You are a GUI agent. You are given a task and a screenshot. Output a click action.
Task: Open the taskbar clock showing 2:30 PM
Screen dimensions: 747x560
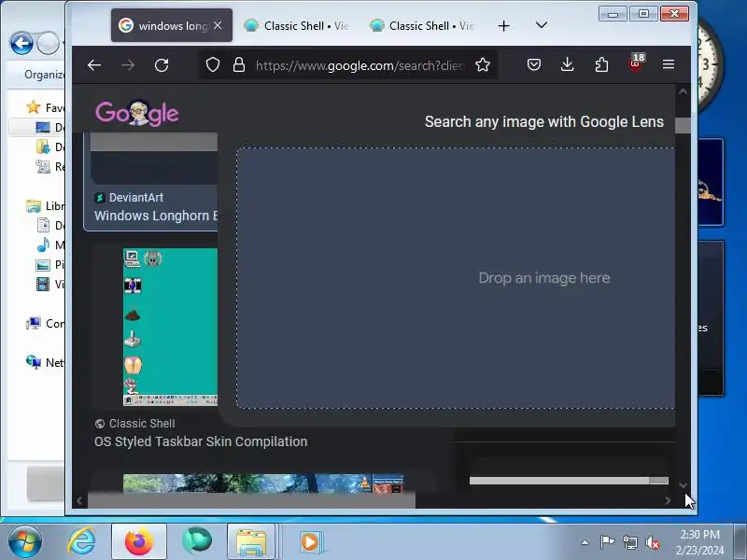(699, 542)
